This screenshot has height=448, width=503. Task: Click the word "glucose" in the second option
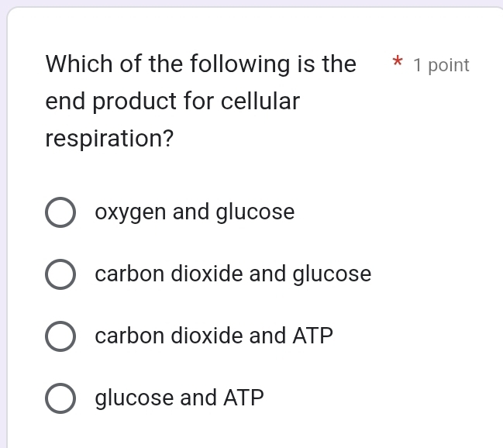(x=332, y=274)
